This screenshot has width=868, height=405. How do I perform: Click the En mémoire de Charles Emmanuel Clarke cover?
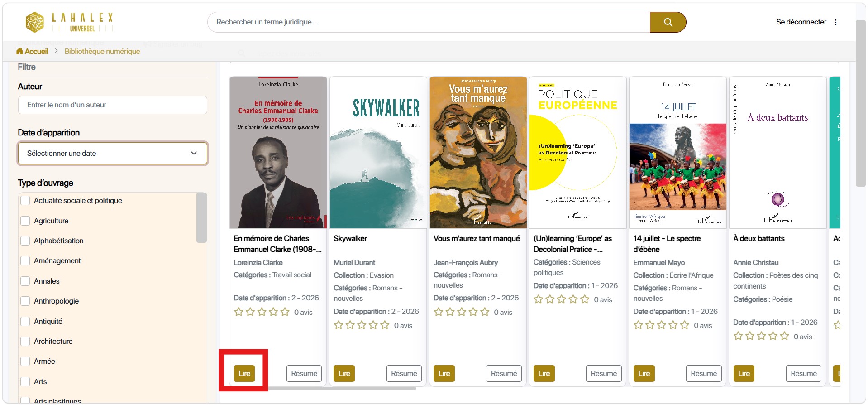[278, 153]
